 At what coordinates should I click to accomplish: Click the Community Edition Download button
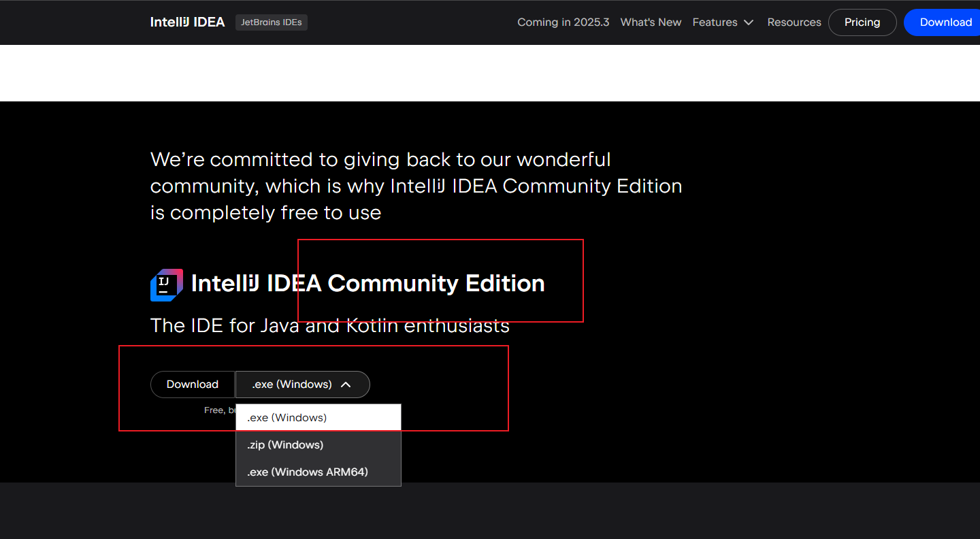tap(193, 385)
